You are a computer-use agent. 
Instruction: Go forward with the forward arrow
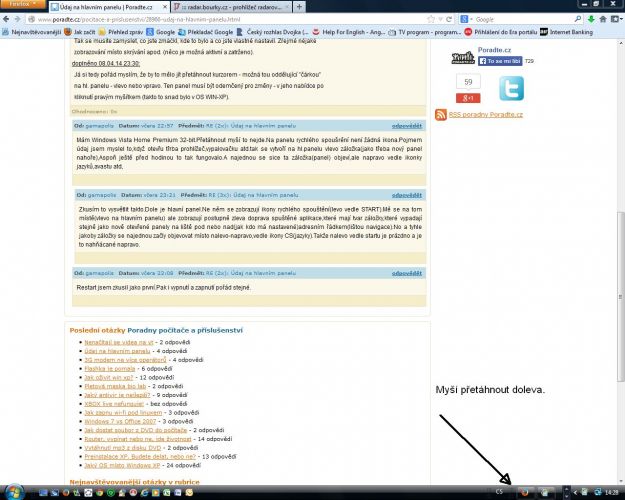17,19
